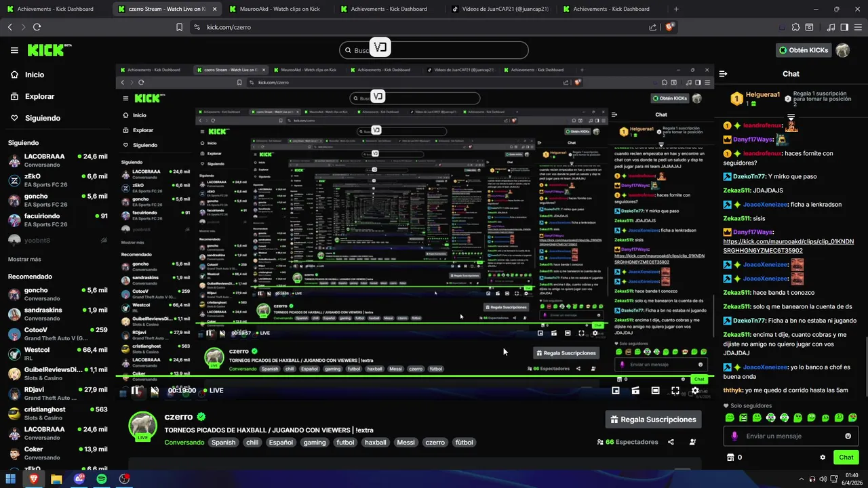The width and height of the screenshot is (868, 488).
Task: Open Spotify from the taskbar
Action: [x=102, y=479]
